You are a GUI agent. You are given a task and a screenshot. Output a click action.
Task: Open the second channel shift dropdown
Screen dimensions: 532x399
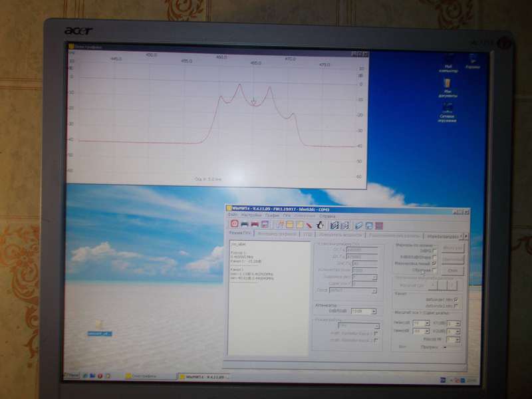tap(454, 331)
